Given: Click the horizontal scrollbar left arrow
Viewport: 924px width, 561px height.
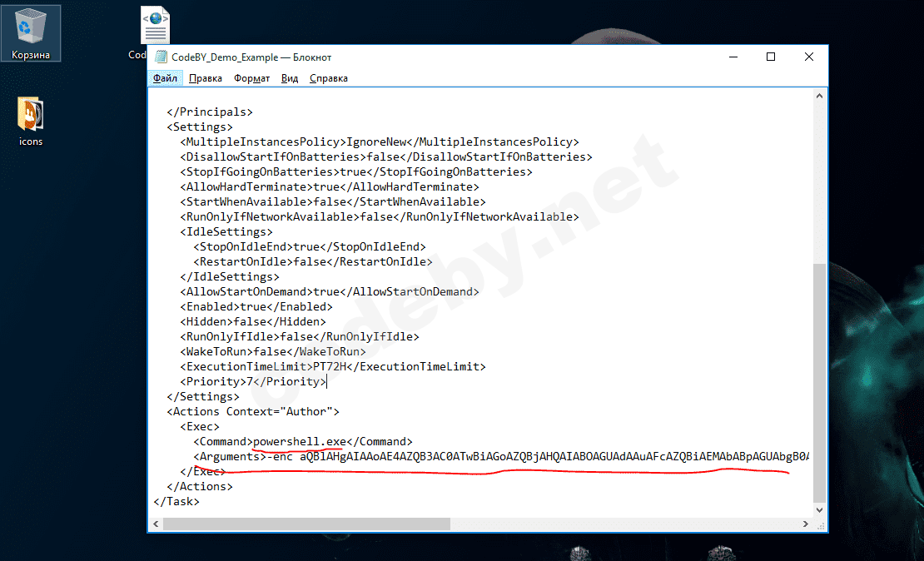Looking at the screenshot, I should (156, 524).
